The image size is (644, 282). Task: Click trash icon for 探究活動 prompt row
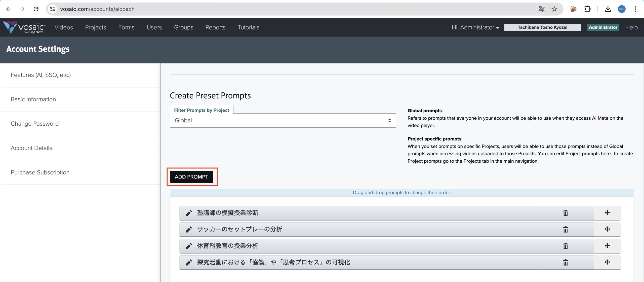(565, 262)
